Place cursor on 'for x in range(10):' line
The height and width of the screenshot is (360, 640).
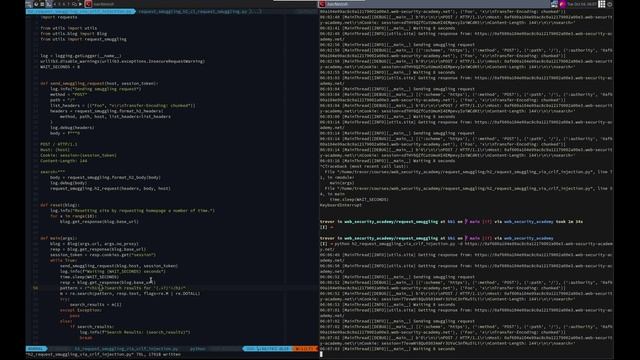[73, 216]
